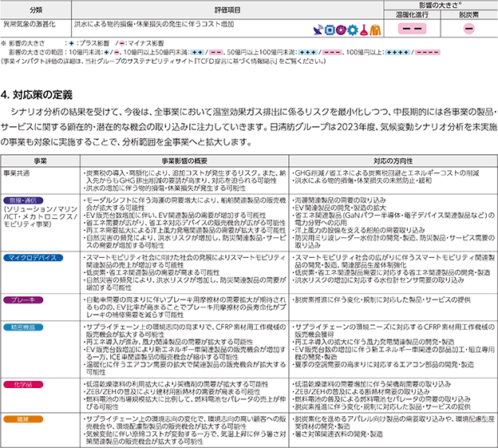Click the heading 4. 対応策の定義
Screen dimensions: 498x448
click(x=37, y=95)
